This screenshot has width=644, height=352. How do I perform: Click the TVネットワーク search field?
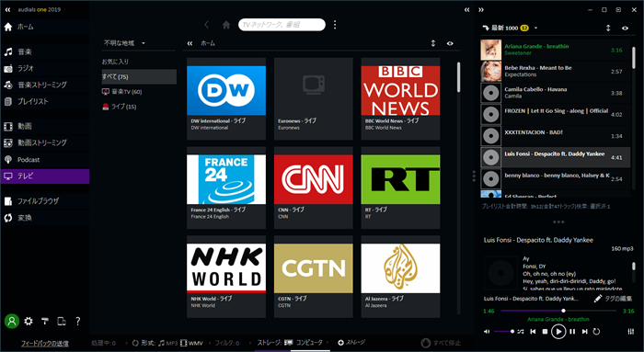click(282, 25)
